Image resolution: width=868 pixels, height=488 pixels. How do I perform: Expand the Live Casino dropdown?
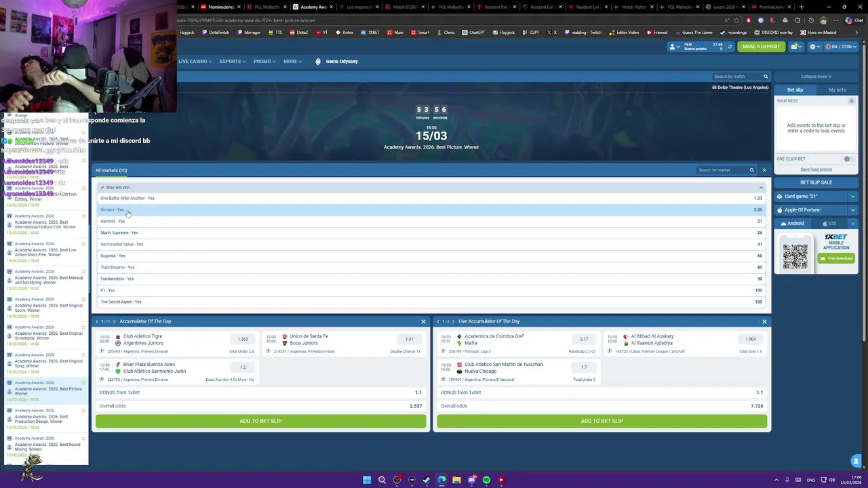click(x=195, y=62)
